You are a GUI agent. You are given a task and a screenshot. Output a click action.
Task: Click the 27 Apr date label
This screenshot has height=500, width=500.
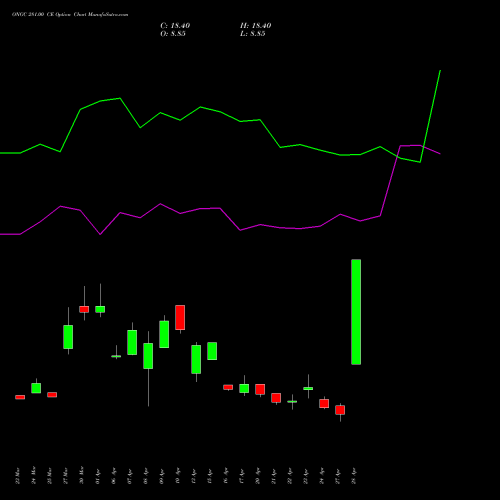click(x=338, y=476)
